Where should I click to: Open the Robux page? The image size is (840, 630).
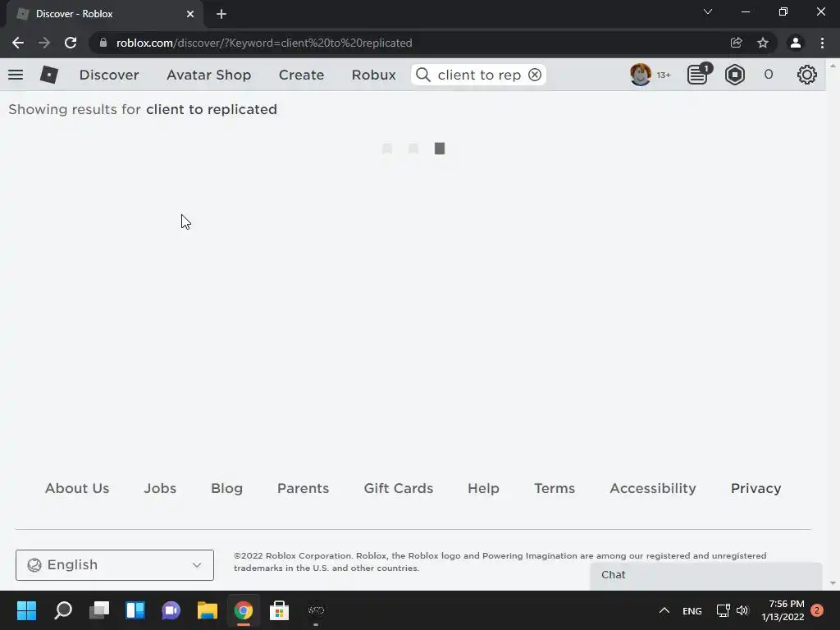373,75
